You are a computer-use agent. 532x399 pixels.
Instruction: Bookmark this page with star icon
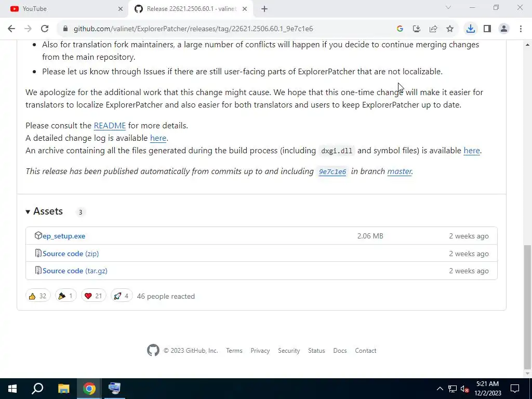(x=449, y=29)
